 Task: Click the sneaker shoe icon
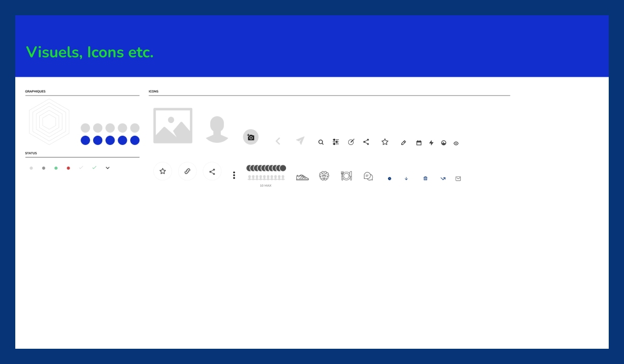coord(302,177)
